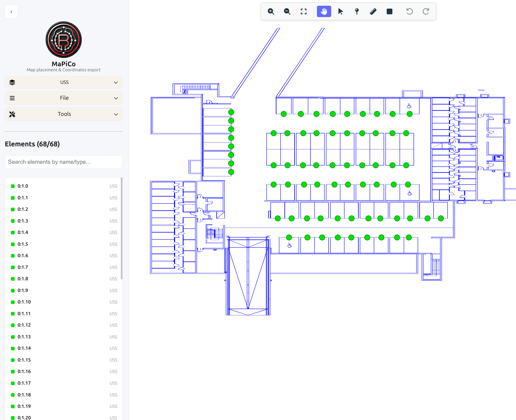Screen dimensions: 516x420
Task: Click the zoom in magnifier icon
Action: (x=271, y=11)
